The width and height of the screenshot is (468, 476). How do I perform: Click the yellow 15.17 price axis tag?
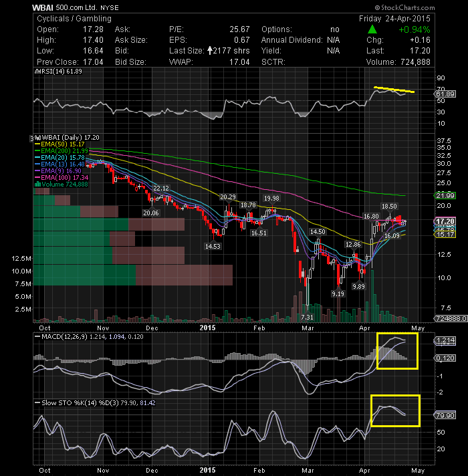pos(445,235)
